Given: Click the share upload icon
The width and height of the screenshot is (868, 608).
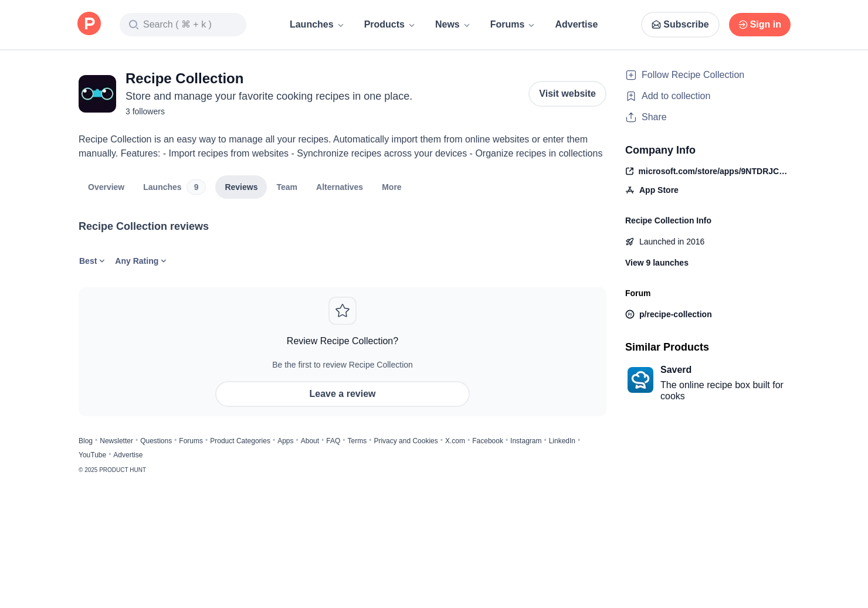Looking at the screenshot, I should click(x=631, y=117).
